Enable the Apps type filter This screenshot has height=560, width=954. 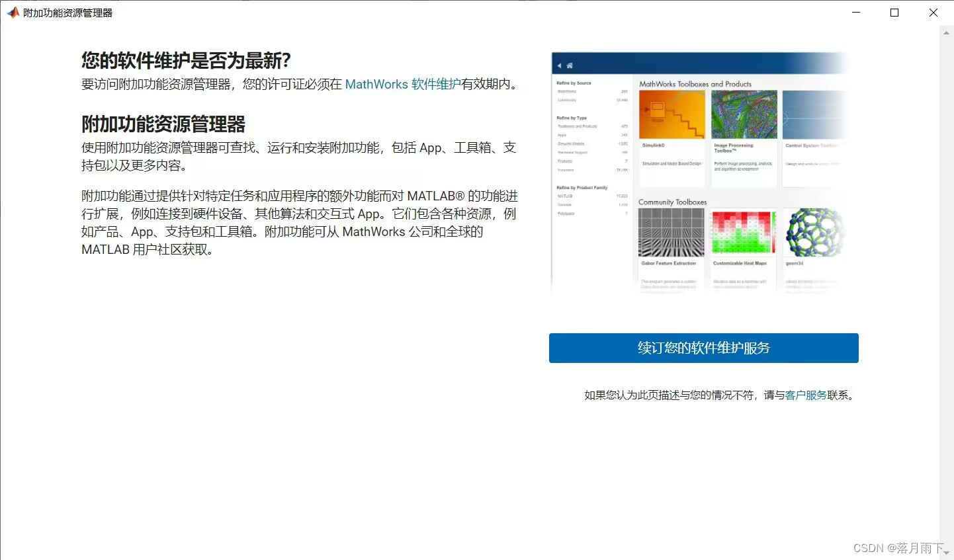562,135
